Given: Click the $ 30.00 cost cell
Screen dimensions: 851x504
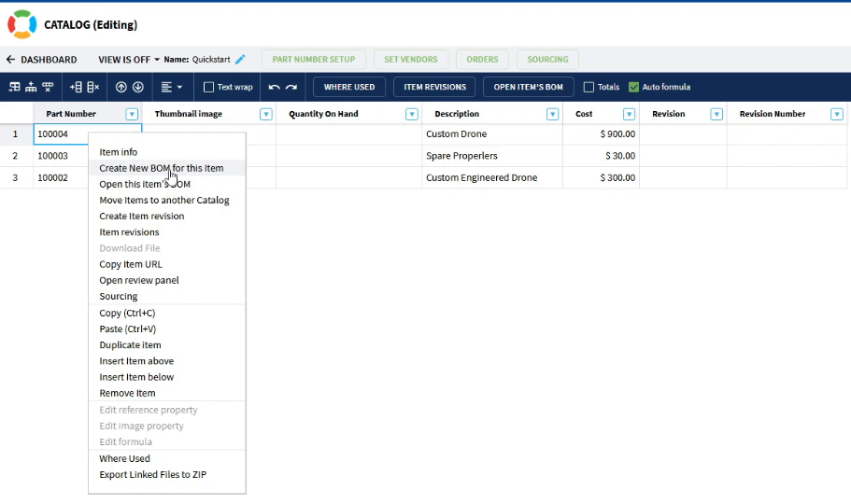Looking at the screenshot, I should pos(602,156).
